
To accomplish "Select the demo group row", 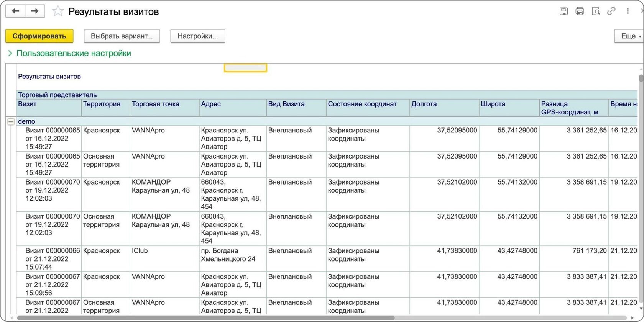I will [x=327, y=121].
